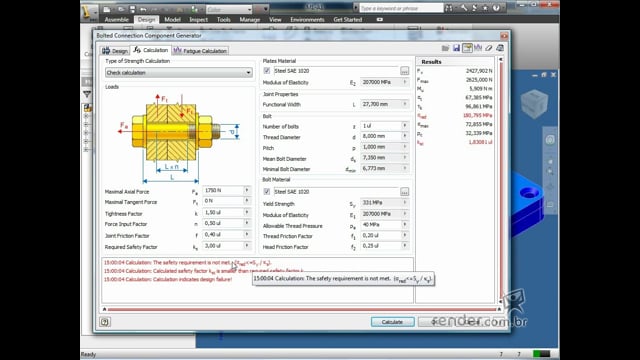Click the arrow beside Maximal Axial Force value

(x=247, y=190)
